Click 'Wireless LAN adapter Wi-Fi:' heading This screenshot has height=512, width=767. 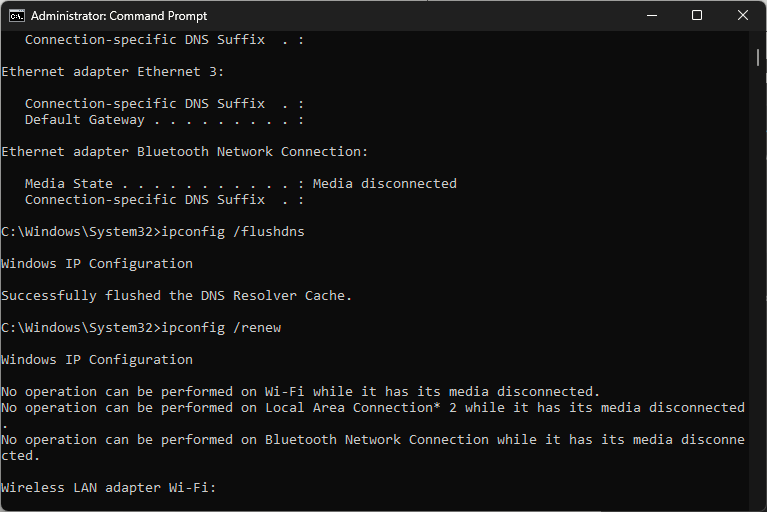(x=108, y=488)
